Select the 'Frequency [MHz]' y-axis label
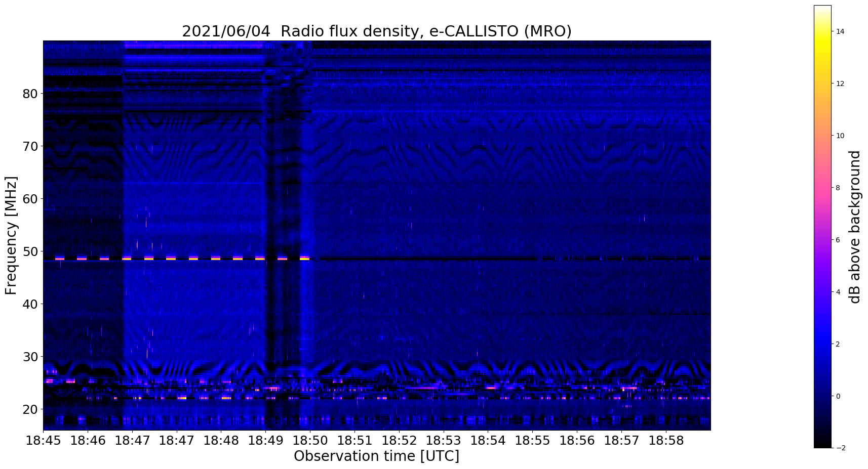This screenshot has height=469, width=868. [11, 235]
